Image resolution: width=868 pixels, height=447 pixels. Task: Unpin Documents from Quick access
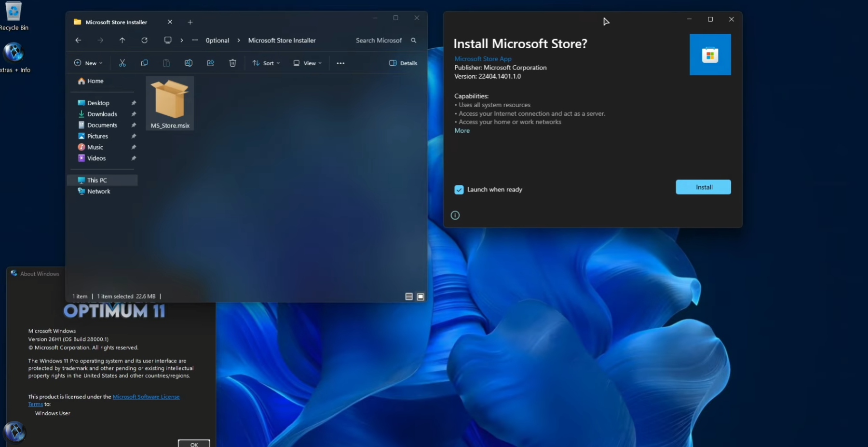(x=134, y=126)
